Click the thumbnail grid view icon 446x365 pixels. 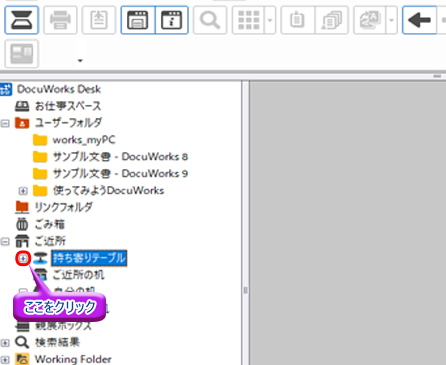[x=248, y=20]
